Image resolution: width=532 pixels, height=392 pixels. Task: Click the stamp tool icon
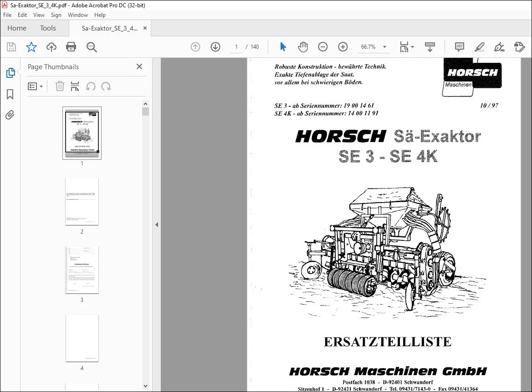519,47
